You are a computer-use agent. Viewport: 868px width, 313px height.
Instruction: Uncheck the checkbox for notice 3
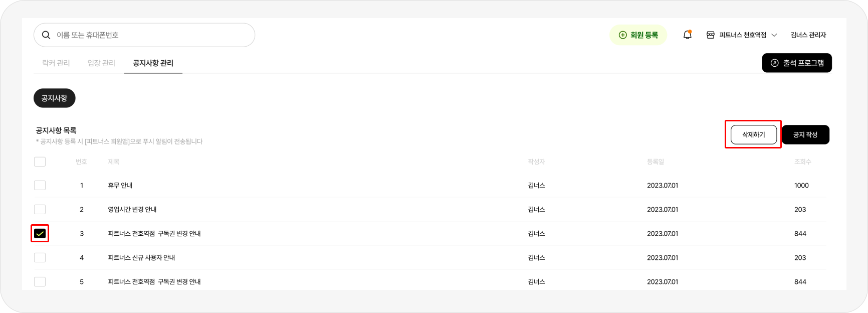coord(40,233)
